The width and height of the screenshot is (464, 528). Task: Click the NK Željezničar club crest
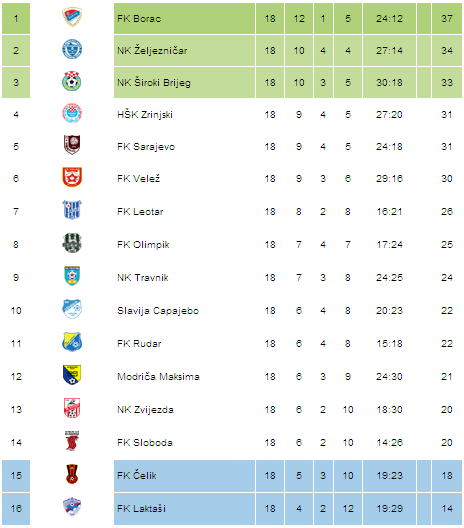(x=72, y=49)
